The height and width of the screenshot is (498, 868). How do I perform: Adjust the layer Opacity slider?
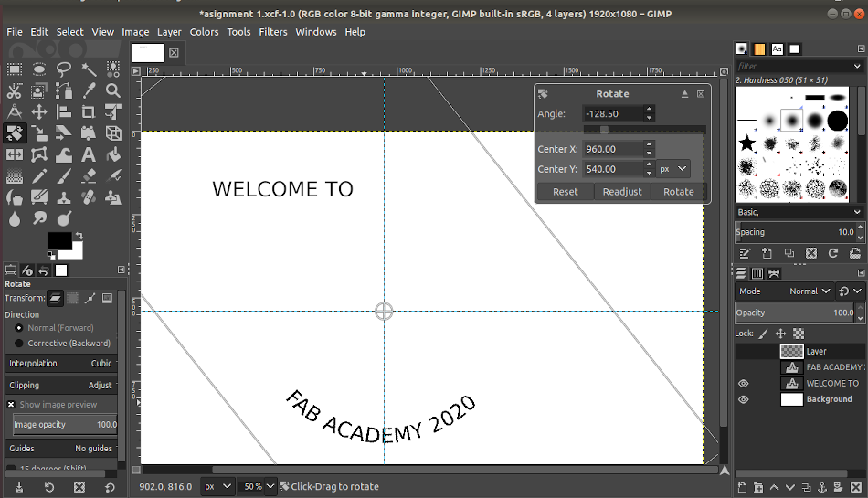(796, 313)
